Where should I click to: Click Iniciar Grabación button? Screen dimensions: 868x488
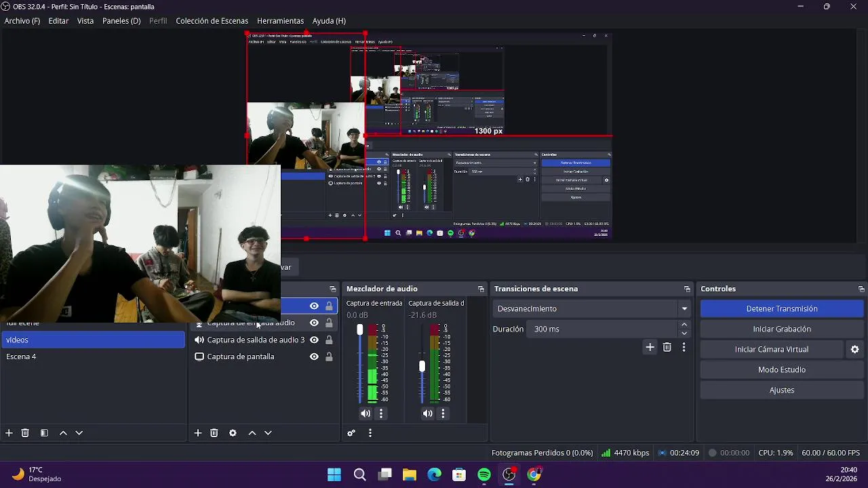782,329
